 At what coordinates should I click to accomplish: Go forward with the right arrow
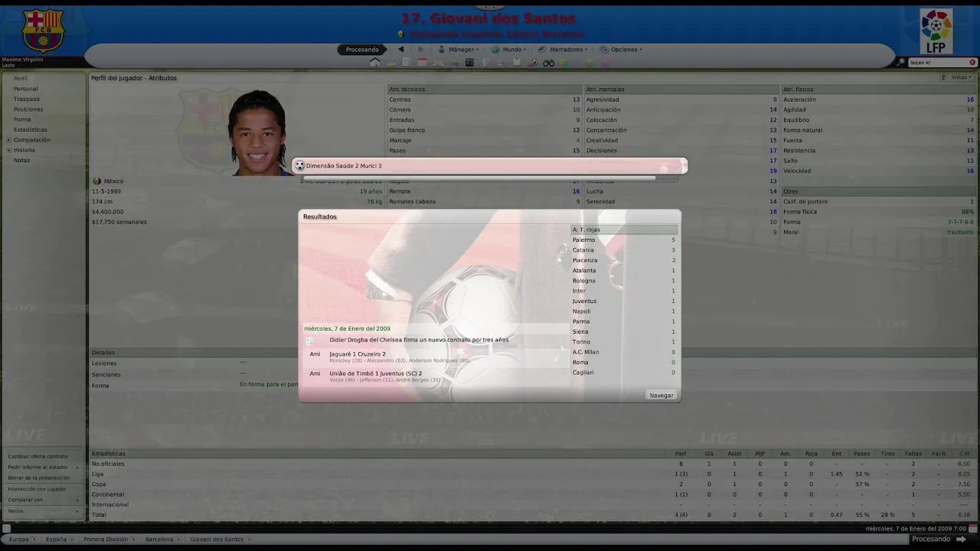pos(420,49)
